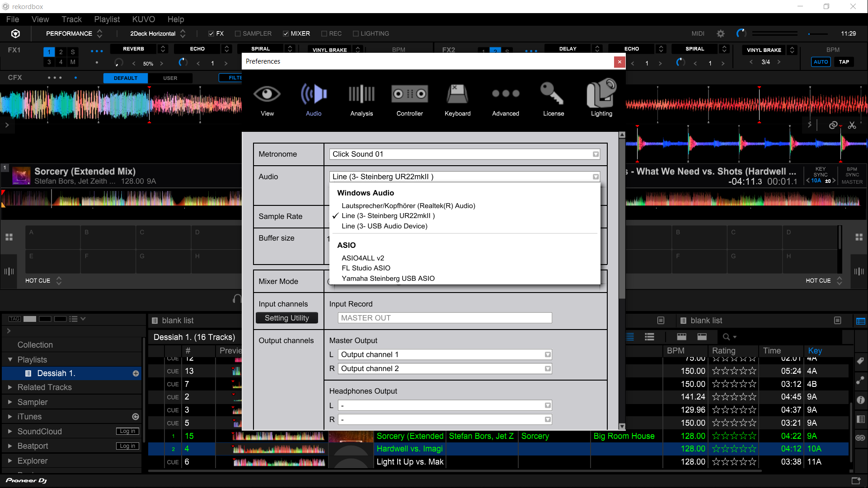
Task: Select ASIO4ALL v2 from audio list
Action: (363, 258)
